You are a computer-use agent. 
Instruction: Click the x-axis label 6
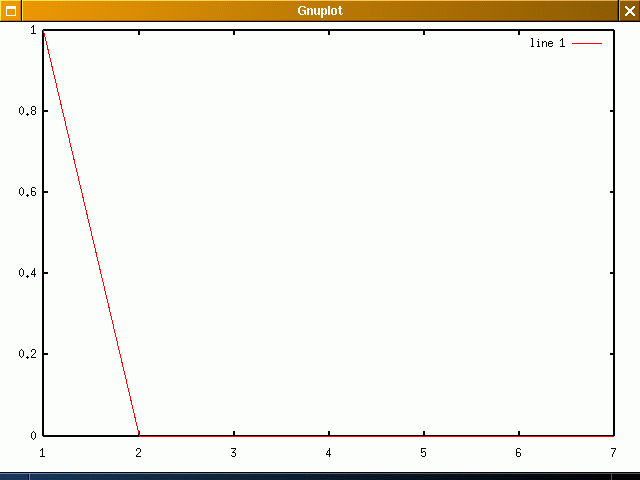pos(518,453)
